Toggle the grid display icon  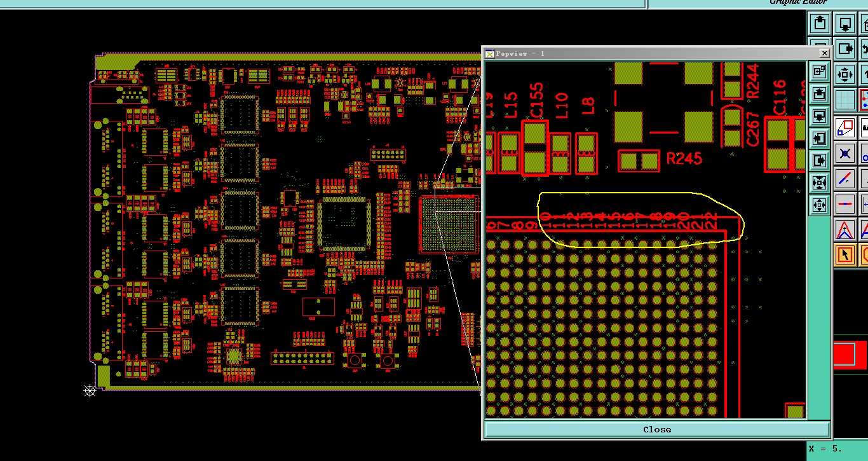pos(844,99)
